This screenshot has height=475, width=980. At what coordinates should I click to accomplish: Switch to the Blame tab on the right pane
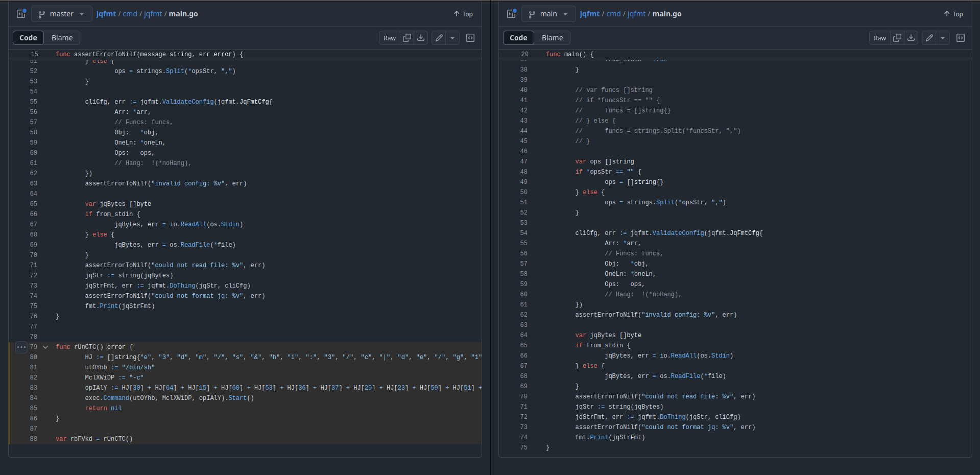pyautogui.click(x=552, y=38)
